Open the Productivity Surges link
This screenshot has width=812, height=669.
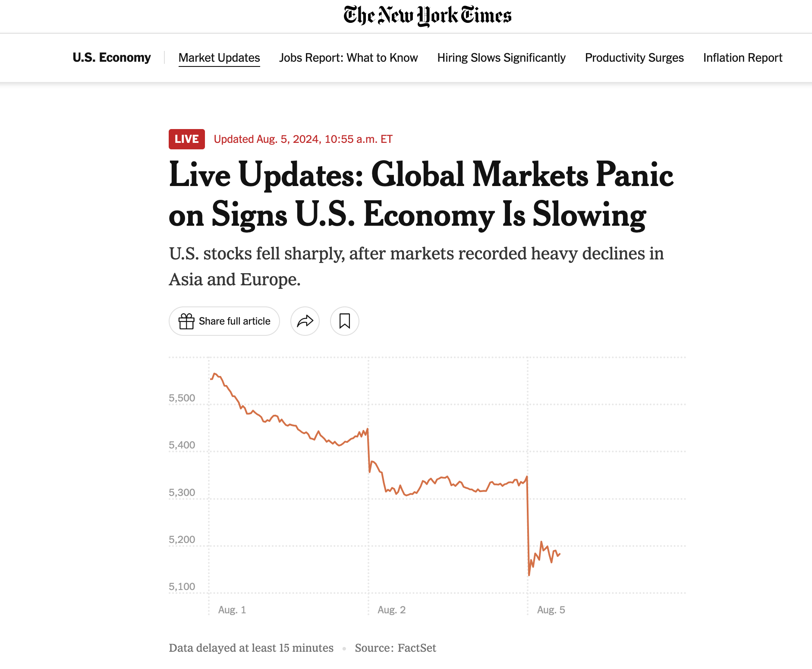click(634, 58)
